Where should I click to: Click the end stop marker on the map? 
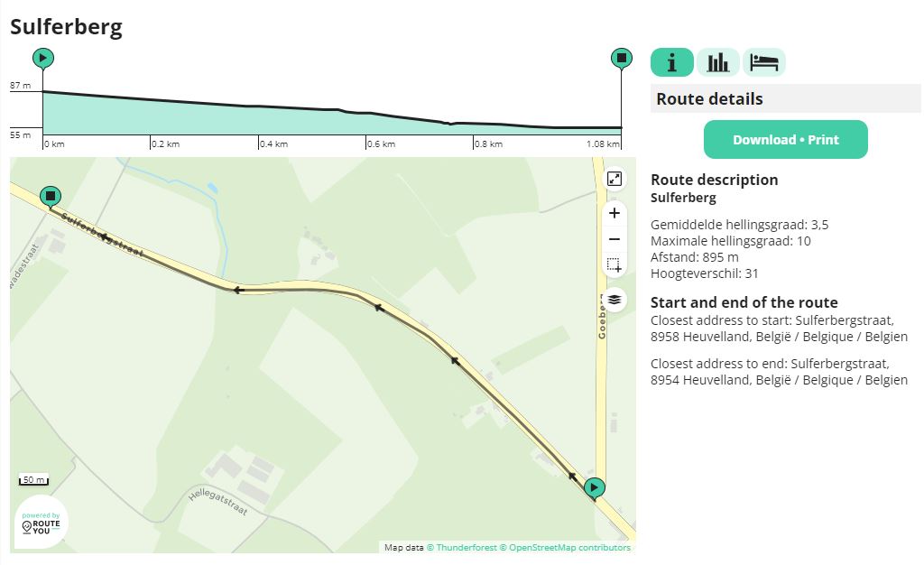point(51,196)
